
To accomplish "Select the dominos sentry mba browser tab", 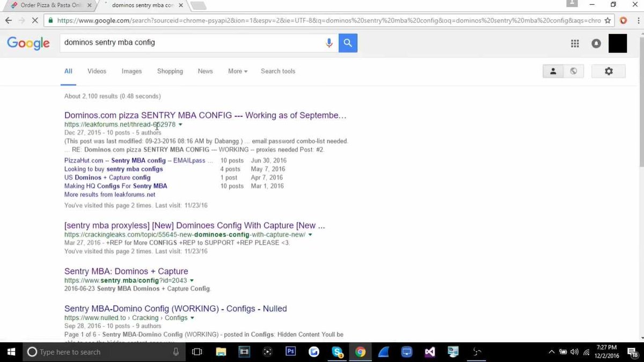I will point(142,5).
